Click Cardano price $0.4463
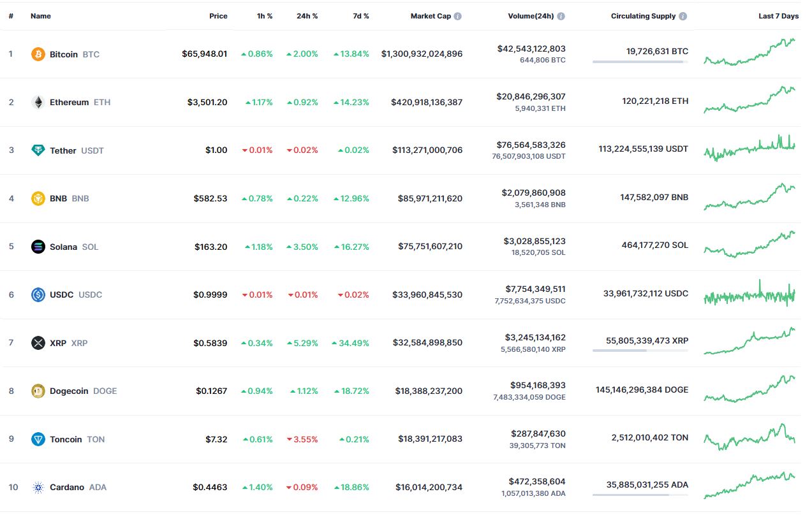This screenshot has width=812, height=515. (x=210, y=487)
